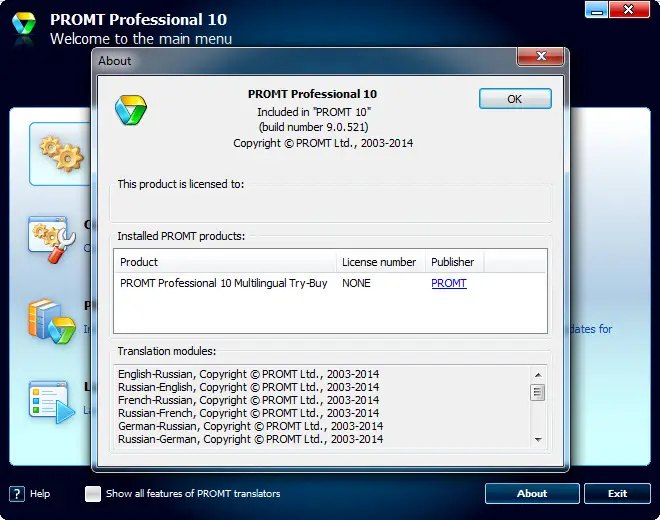Select the Russian-English module line
Screen dimensions: 660x520
pyautogui.click(x=248, y=387)
